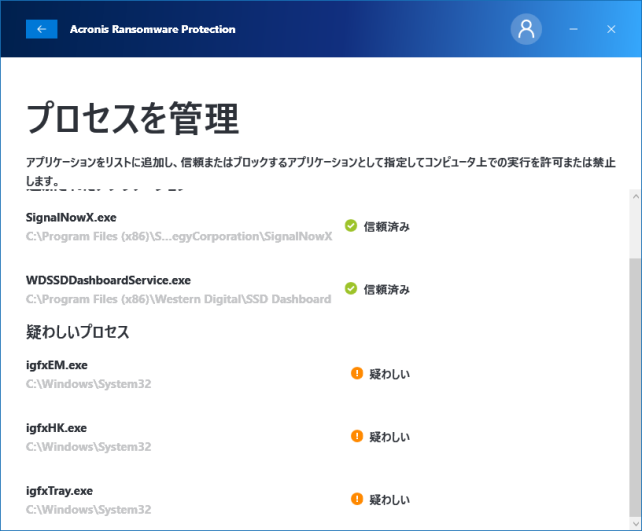Select the SignalNowX.exe process name
The image size is (642, 531).
tap(71, 217)
